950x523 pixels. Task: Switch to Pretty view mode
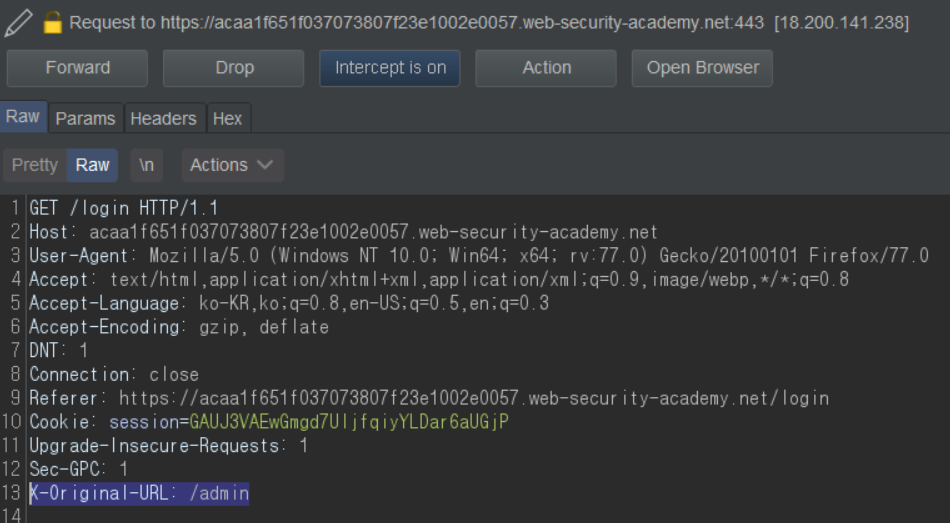[x=35, y=165]
